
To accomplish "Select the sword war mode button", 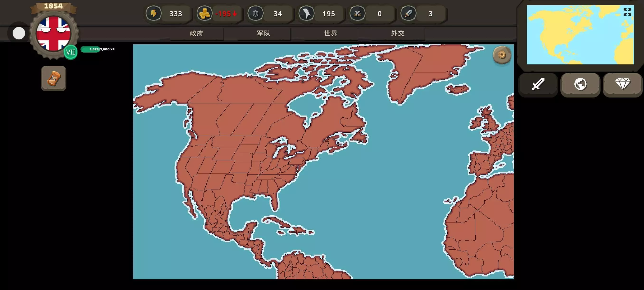I will [x=538, y=84].
